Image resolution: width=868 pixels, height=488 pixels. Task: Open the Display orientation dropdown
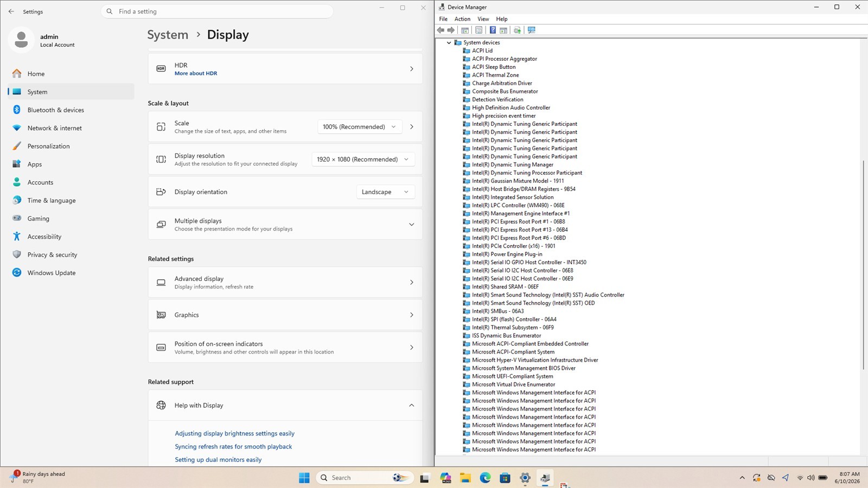tap(386, 192)
